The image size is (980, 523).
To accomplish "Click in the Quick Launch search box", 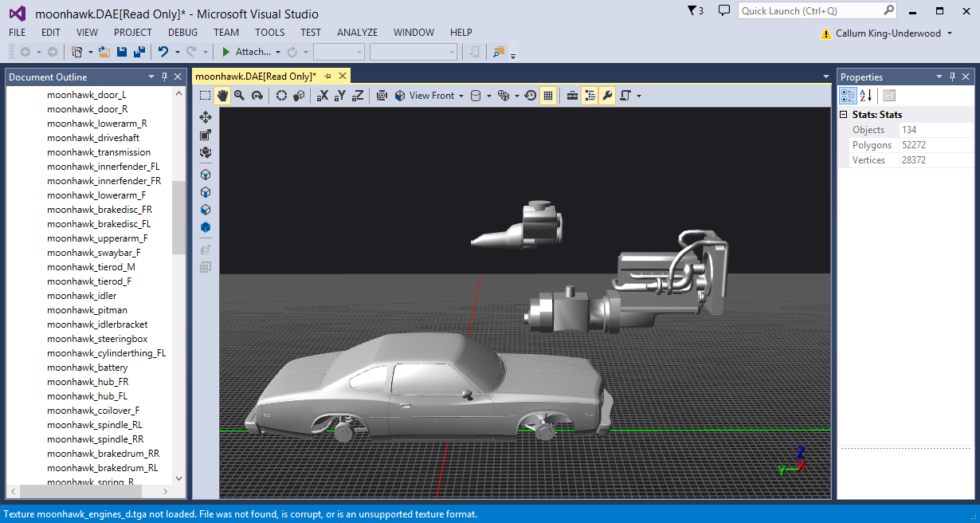I will click(x=809, y=11).
